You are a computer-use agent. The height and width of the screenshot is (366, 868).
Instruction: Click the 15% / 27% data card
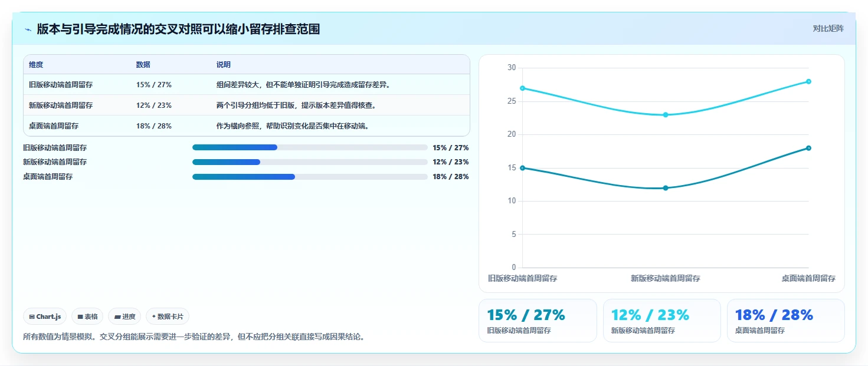click(538, 321)
